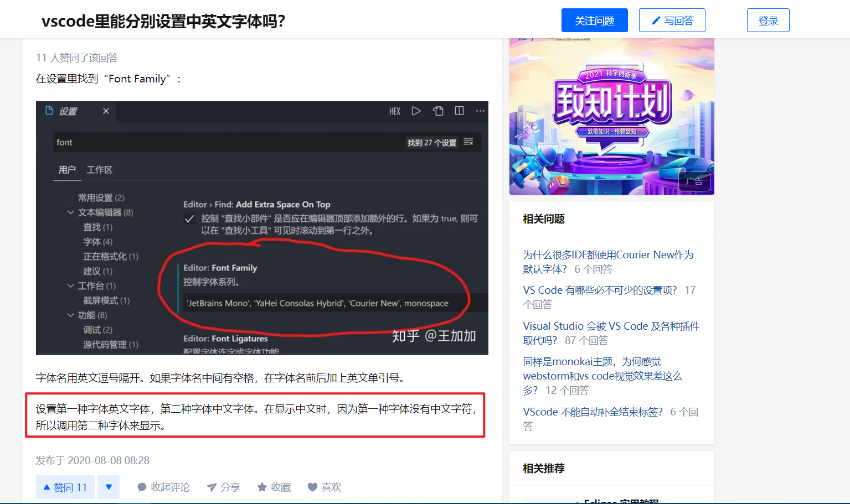Select 建议 (1) tree item
850x504 pixels.
coord(97,271)
